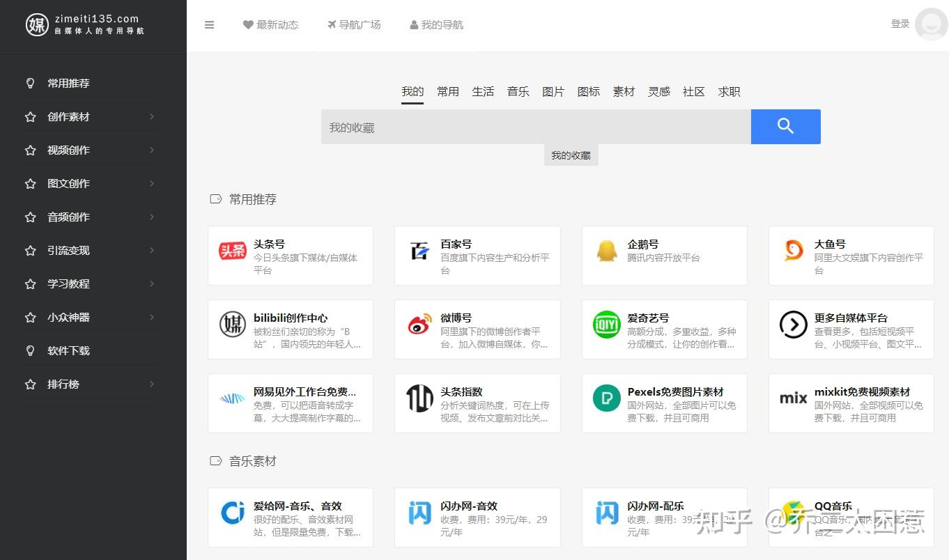Click the 网易见外工作台 waveform icon

click(233, 398)
